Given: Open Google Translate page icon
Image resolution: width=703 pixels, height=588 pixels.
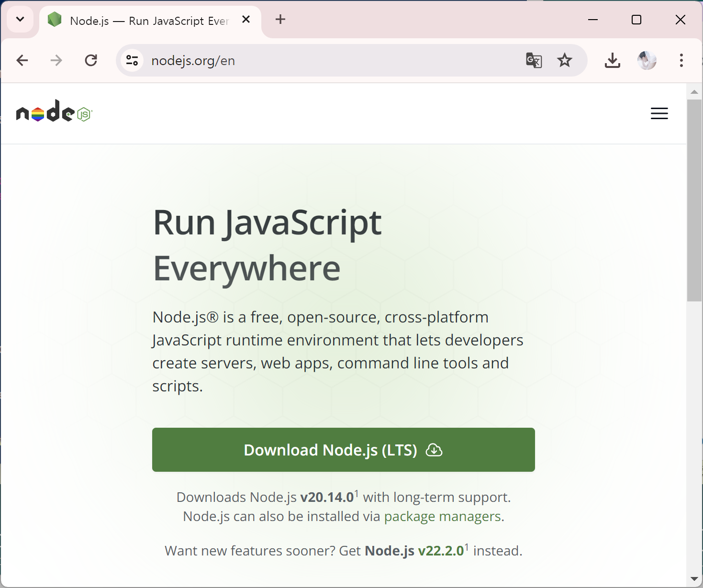Looking at the screenshot, I should tap(534, 60).
